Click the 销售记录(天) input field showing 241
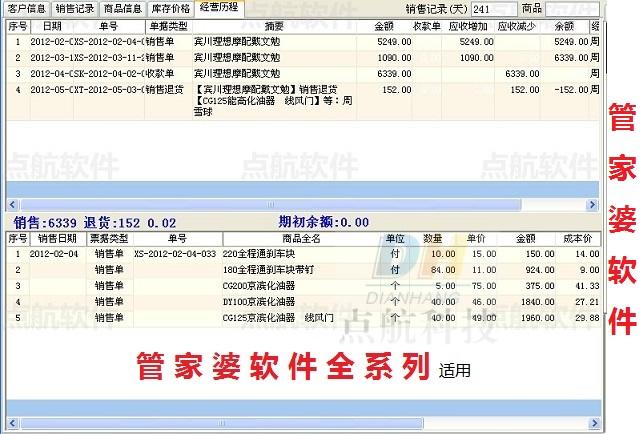Screen dimensions: 641x434 pyautogui.click(x=494, y=9)
